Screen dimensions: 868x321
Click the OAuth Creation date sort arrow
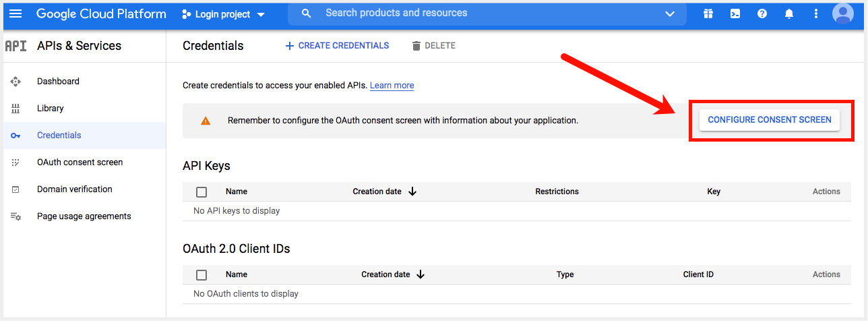pyautogui.click(x=421, y=274)
